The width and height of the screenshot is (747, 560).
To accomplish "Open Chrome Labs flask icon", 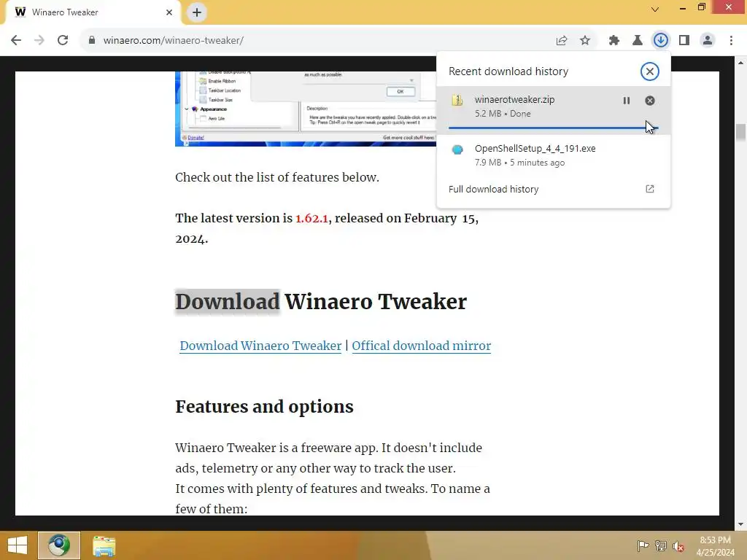I will (x=638, y=41).
